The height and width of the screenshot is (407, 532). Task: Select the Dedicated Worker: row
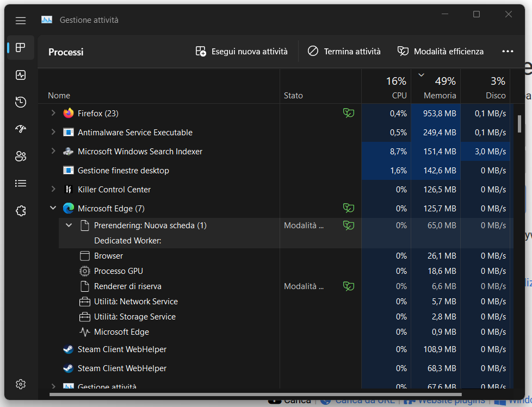(x=128, y=241)
